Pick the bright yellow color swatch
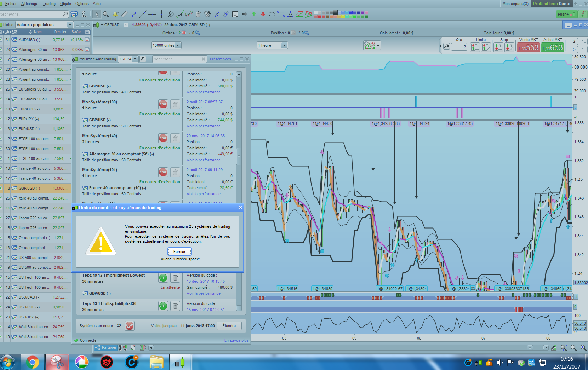Viewport: 588px width, 370px height. (343, 16)
